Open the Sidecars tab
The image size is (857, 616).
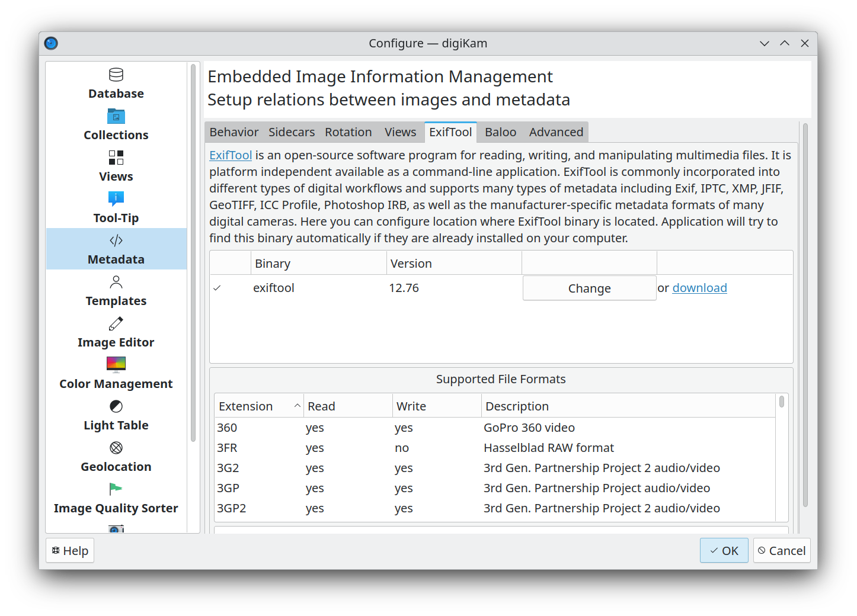pyautogui.click(x=292, y=132)
